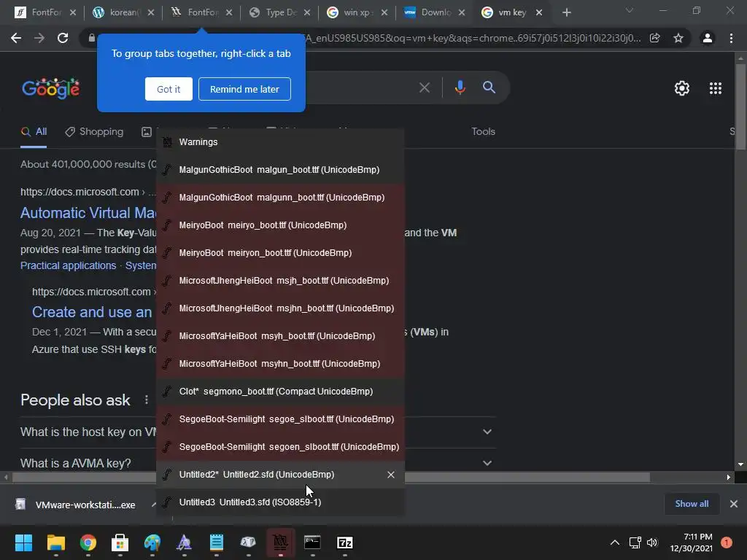This screenshot has height=560, width=747.
Task: Open a new tab with plus button
Action: 566,12
